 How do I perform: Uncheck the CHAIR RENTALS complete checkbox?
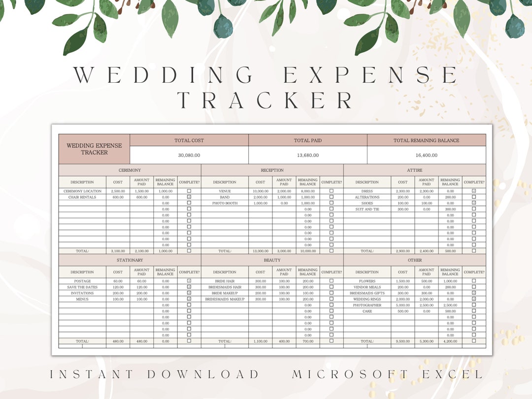point(189,197)
